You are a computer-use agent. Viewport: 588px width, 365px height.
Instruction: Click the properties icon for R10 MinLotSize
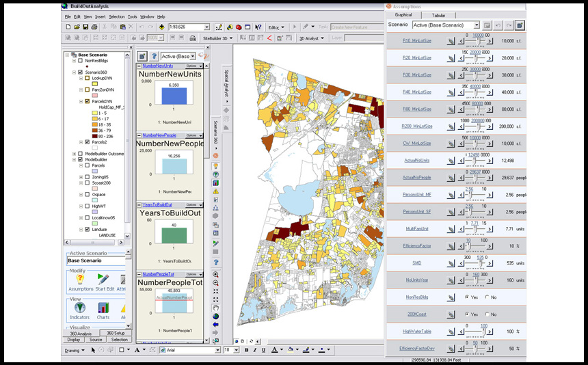451,41
